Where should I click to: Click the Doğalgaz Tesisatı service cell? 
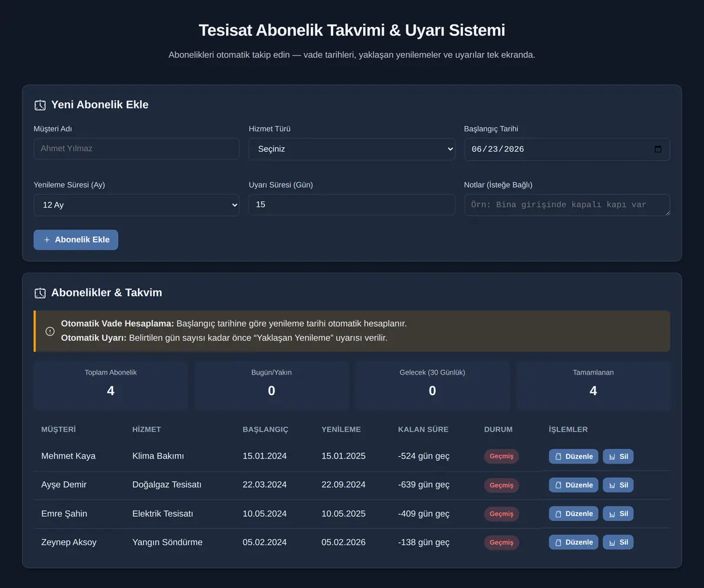point(167,485)
